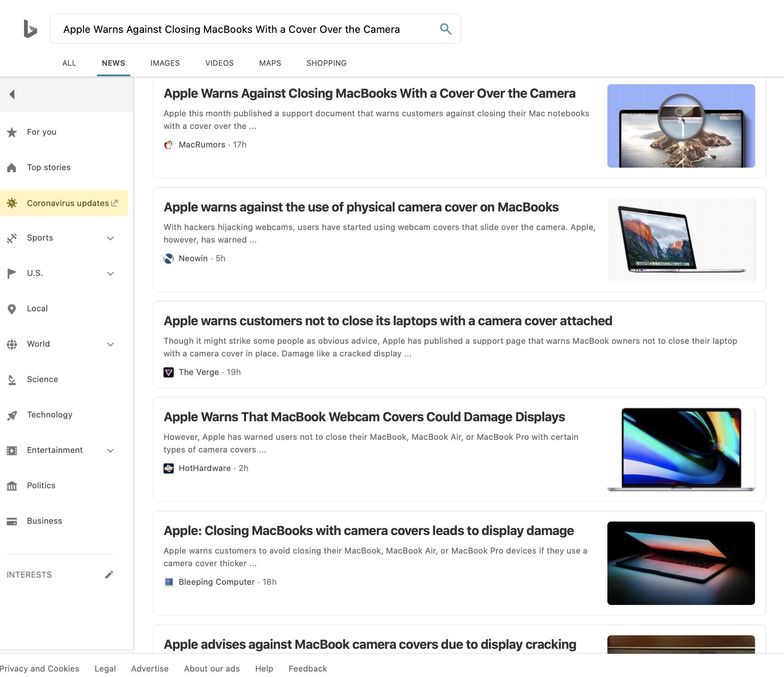Click the HotHardware article MacBook thumbnail
The image size is (784, 677).
681,450
